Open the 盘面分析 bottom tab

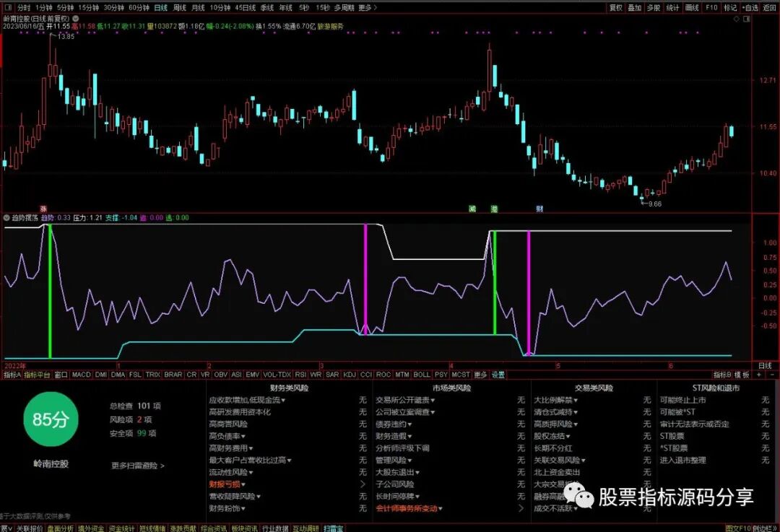tap(60, 528)
